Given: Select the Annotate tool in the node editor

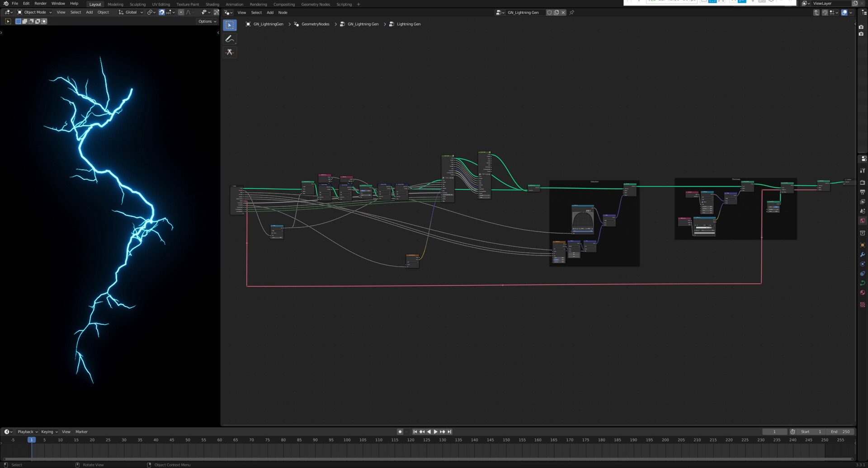Looking at the screenshot, I should point(230,39).
